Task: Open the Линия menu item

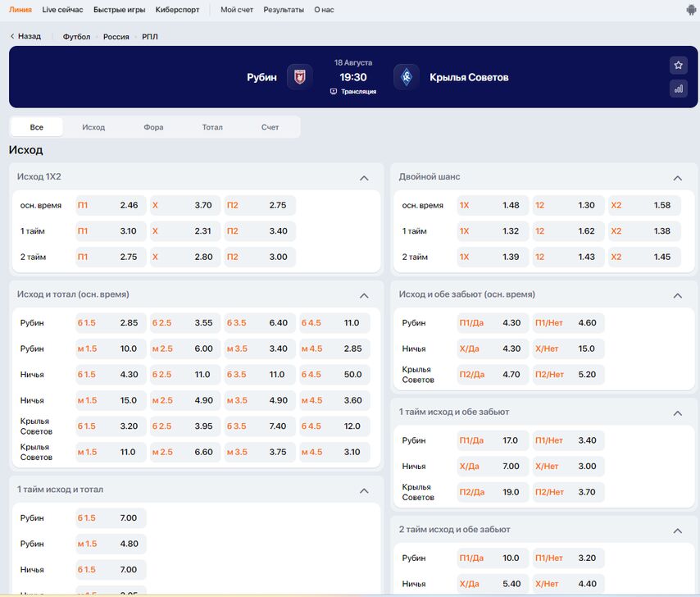Action: coord(20,9)
